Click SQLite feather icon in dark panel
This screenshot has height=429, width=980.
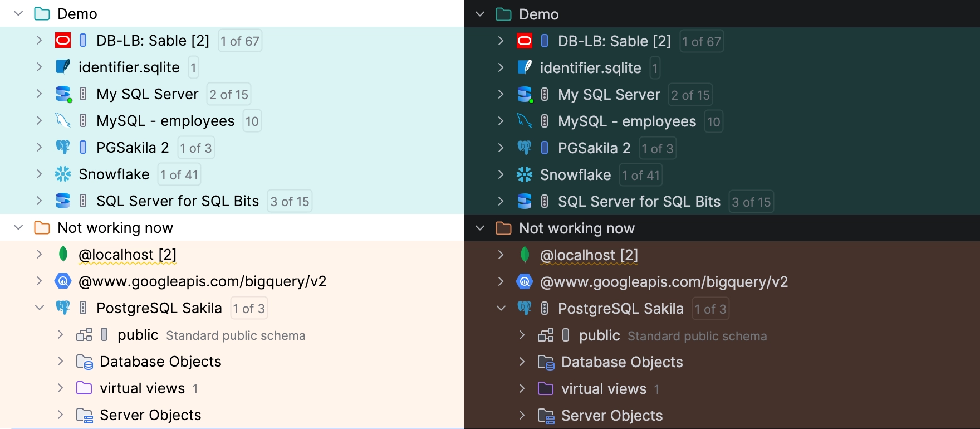pyautogui.click(x=525, y=67)
